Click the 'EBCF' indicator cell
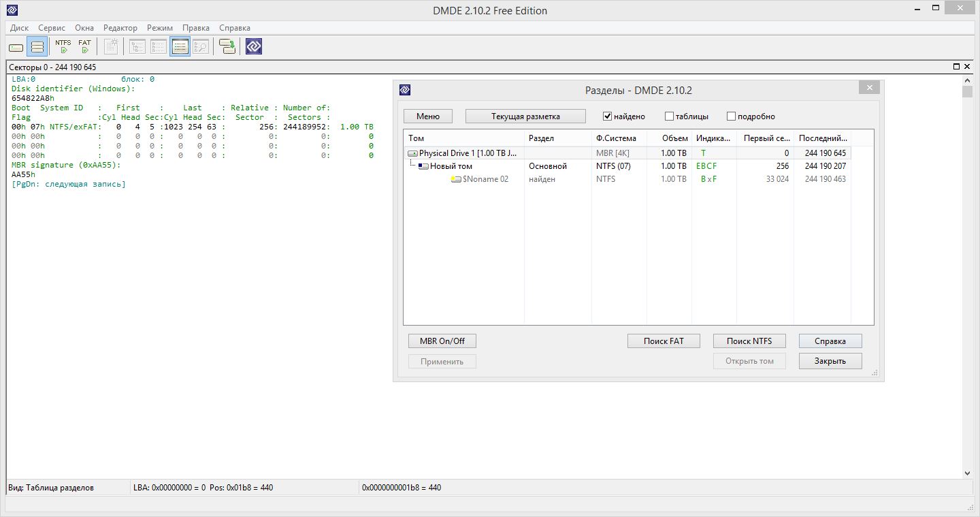Viewport: 980px width, 517px height. click(706, 166)
